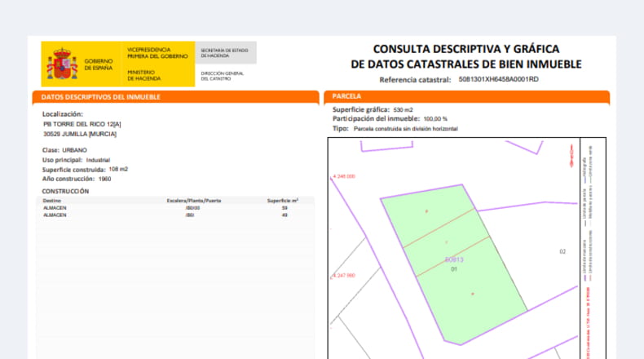Click surface value '49' in construction table
Viewport: 644px width, 359px height.
285,215
